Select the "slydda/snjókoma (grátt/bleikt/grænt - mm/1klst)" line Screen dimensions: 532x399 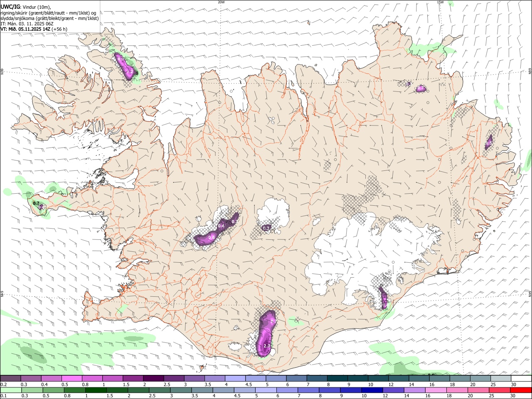click(49, 18)
